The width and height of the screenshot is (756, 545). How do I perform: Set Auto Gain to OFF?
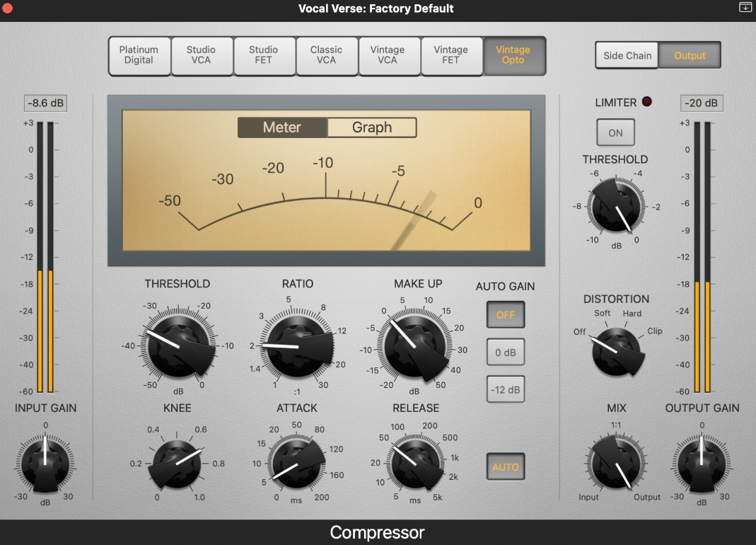click(x=505, y=314)
